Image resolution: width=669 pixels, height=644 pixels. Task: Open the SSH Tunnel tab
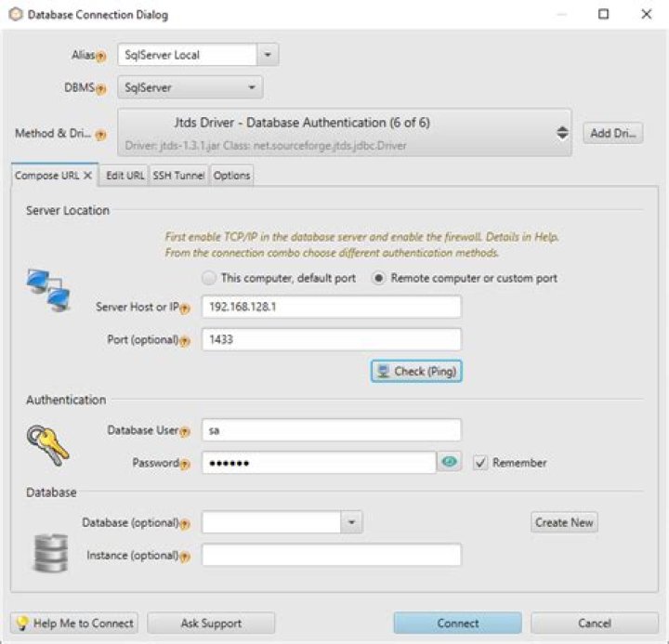tap(178, 176)
